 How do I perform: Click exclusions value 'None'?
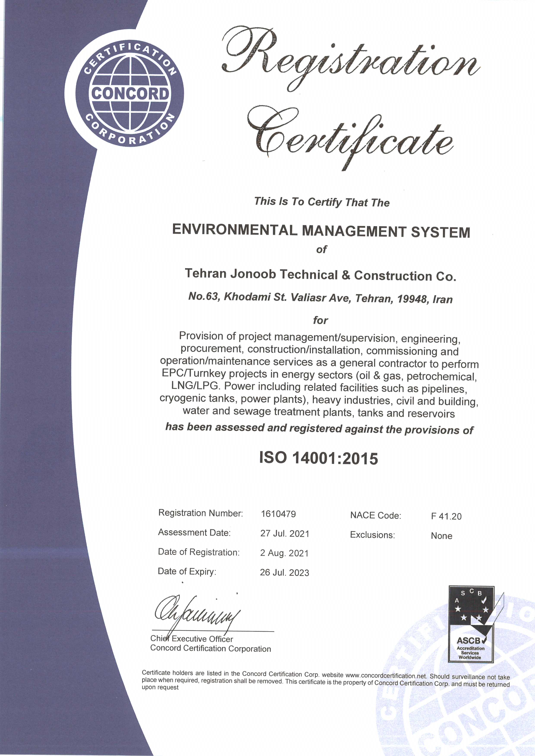441,536
